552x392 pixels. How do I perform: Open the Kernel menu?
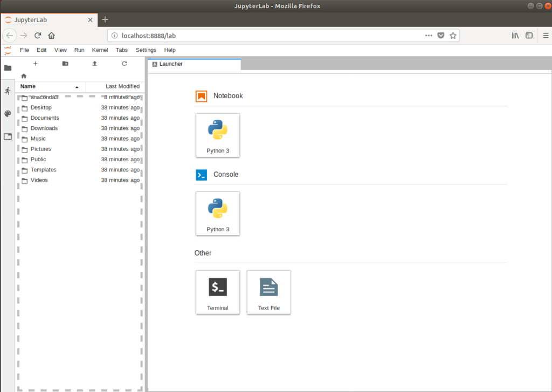(x=100, y=50)
